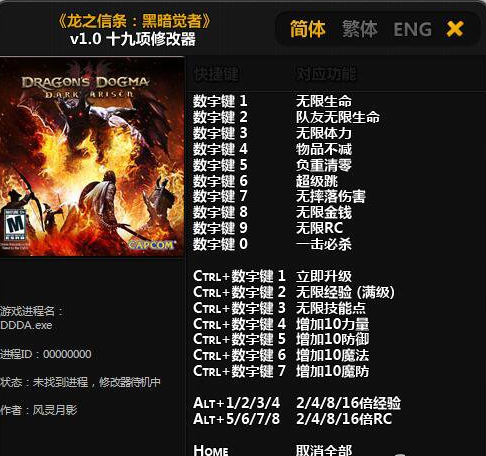Click the author name 风灵月影
The height and width of the screenshot is (456, 486).
55,410
